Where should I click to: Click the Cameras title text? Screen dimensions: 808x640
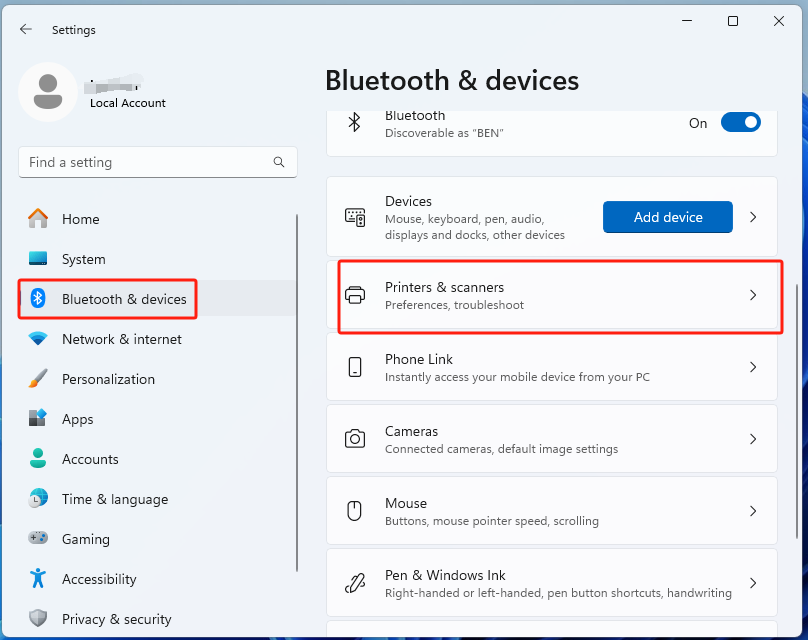click(411, 431)
